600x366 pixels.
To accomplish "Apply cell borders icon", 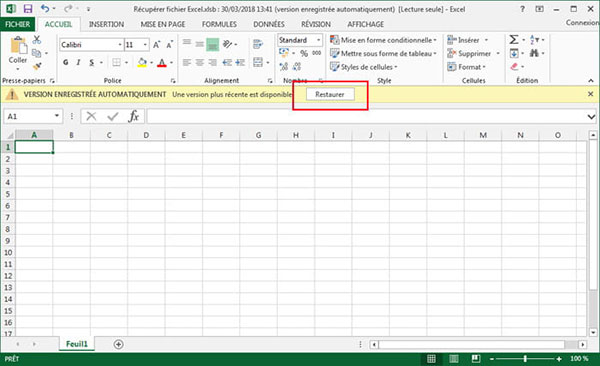I will coord(116,62).
